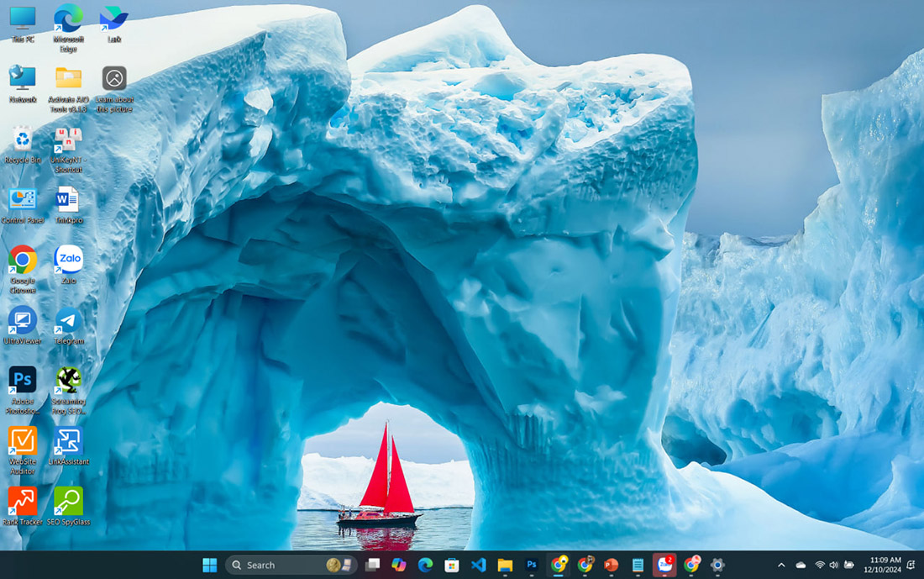This screenshot has width=924, height=579.
Task: Launch Screaming Frog SEO Spider shortcut
Action: 69,382
